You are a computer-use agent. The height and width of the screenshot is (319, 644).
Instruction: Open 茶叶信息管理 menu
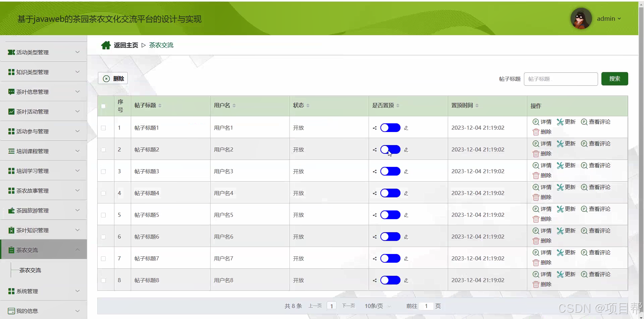(44, 92)
